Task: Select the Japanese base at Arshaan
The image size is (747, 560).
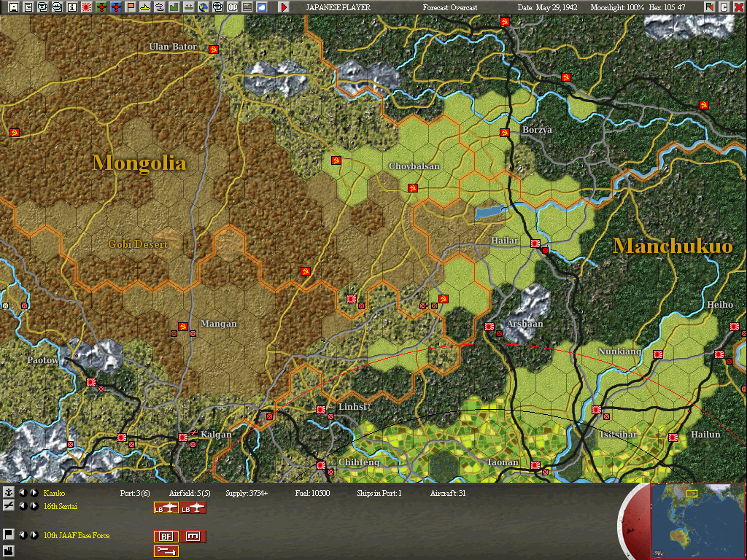Action: (x=489, y=327)
